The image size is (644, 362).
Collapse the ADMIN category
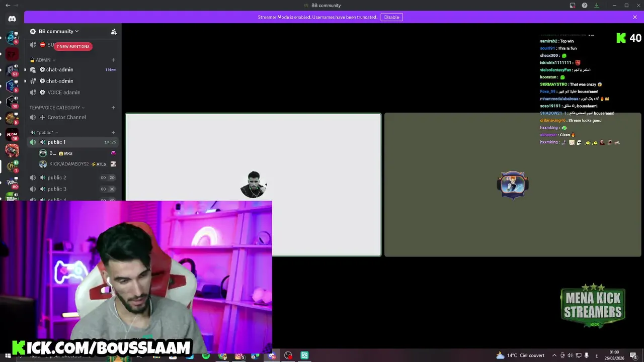(42, 60)
